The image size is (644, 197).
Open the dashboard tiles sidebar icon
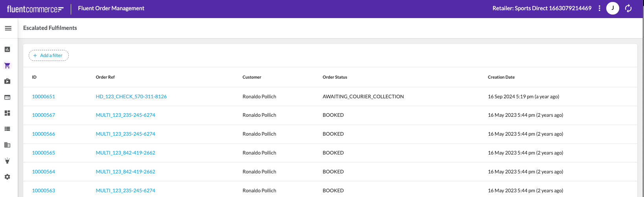[7, 113]
